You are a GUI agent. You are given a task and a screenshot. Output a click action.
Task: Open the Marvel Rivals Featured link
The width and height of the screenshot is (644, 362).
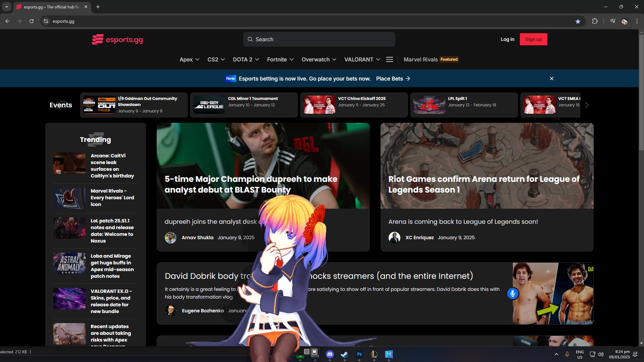click(x=431, y=59)
